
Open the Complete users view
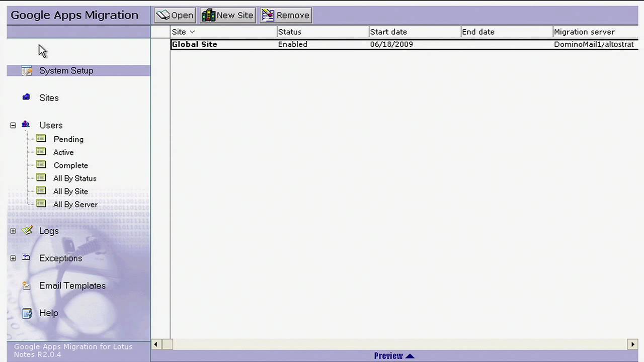click(x=70, y=165)
